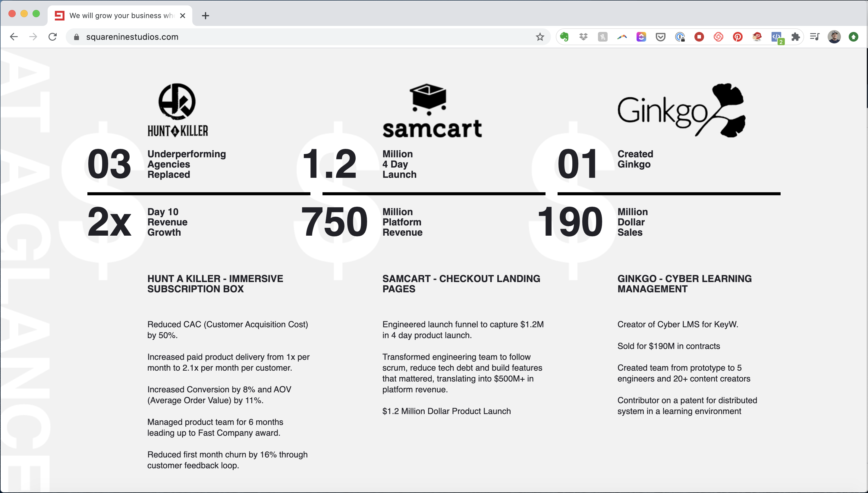868x493 pixels.
Task: Open the Extensions puzzle-piece menu
Action: tap(796, 36)
